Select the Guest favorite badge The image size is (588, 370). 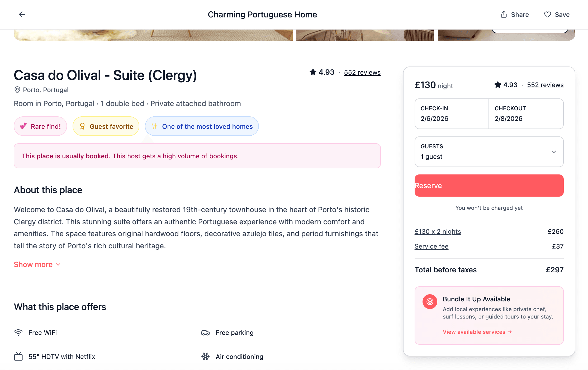pos(106,126)
